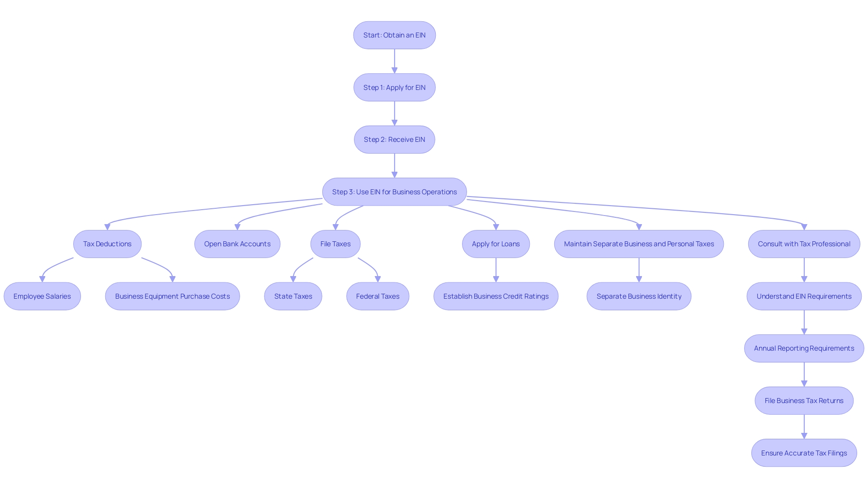868x488 pixels.
Task: Click the 'Step 3: Use EIN for Business Operations' node
Action: point(394,191)
